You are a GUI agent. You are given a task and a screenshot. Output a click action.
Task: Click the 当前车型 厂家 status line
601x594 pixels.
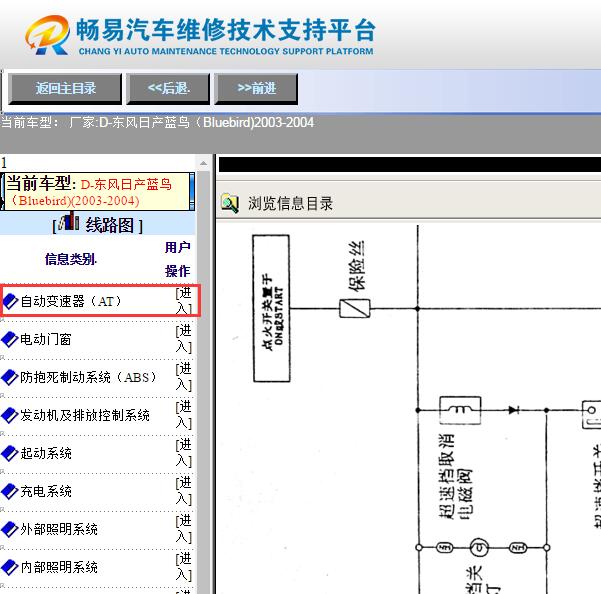pos(158,123)
